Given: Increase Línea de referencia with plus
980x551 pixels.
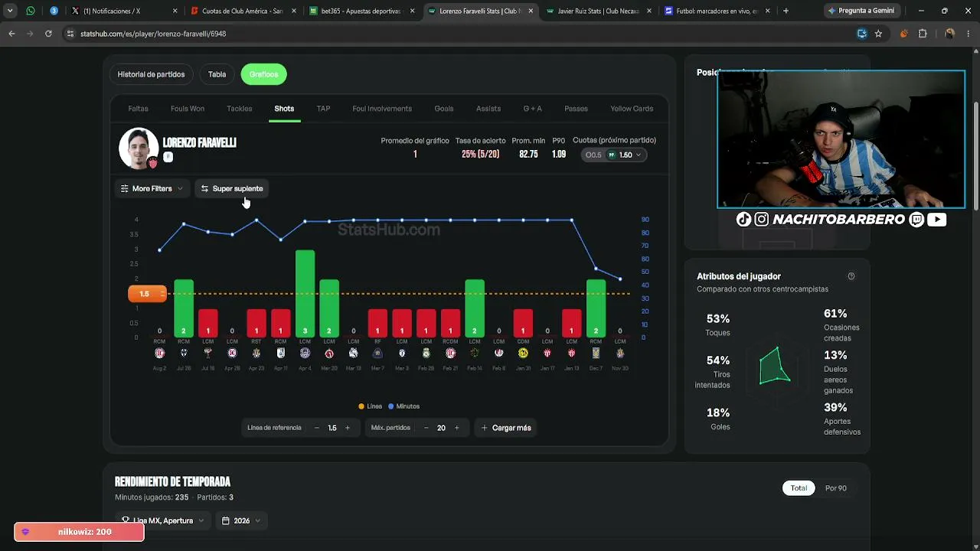Looking at the screenshot, I should coord(348,428).
